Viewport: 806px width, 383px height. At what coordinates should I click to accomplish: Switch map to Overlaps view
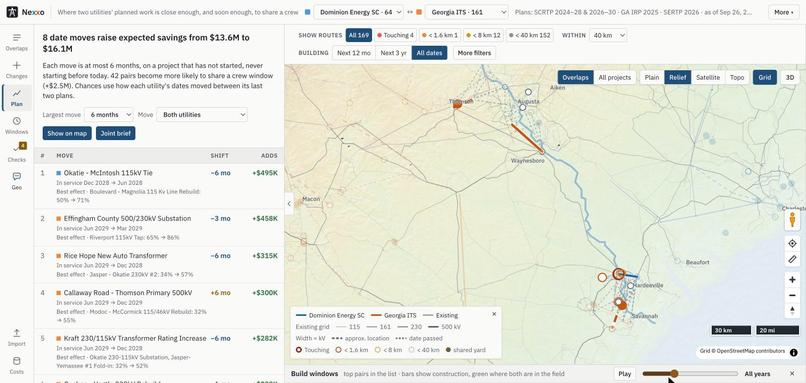pyautogui.click(x=575, y=78)
